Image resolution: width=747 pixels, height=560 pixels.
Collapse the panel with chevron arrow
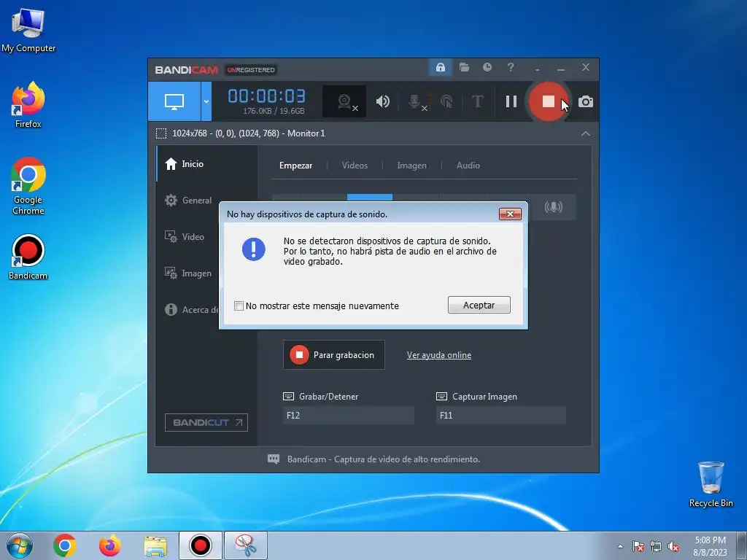(x=586, y=133)
